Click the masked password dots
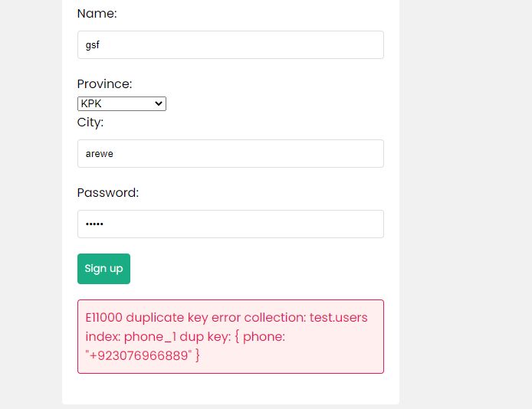This screenshot has width=532, height=409. click(x=94, y=224)
